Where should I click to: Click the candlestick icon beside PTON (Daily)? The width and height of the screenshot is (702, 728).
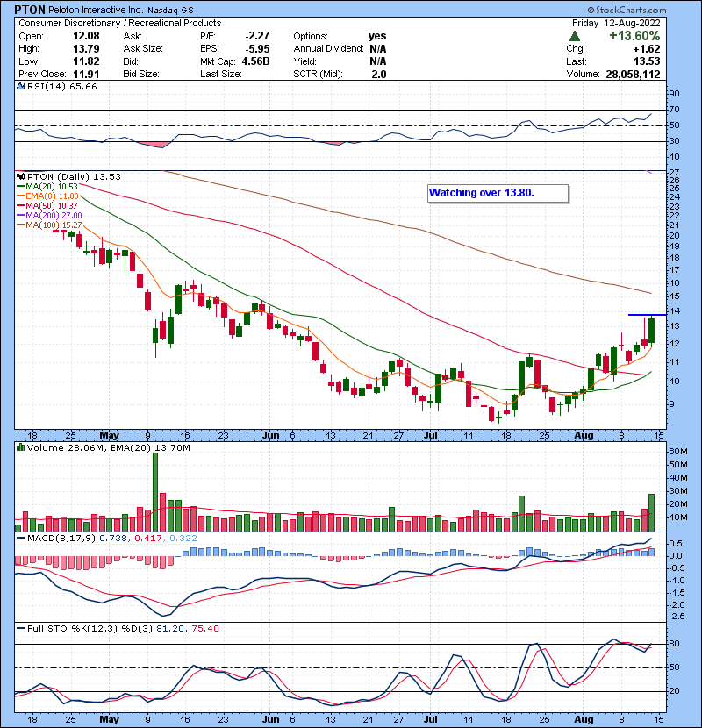(x=20, y=176)
